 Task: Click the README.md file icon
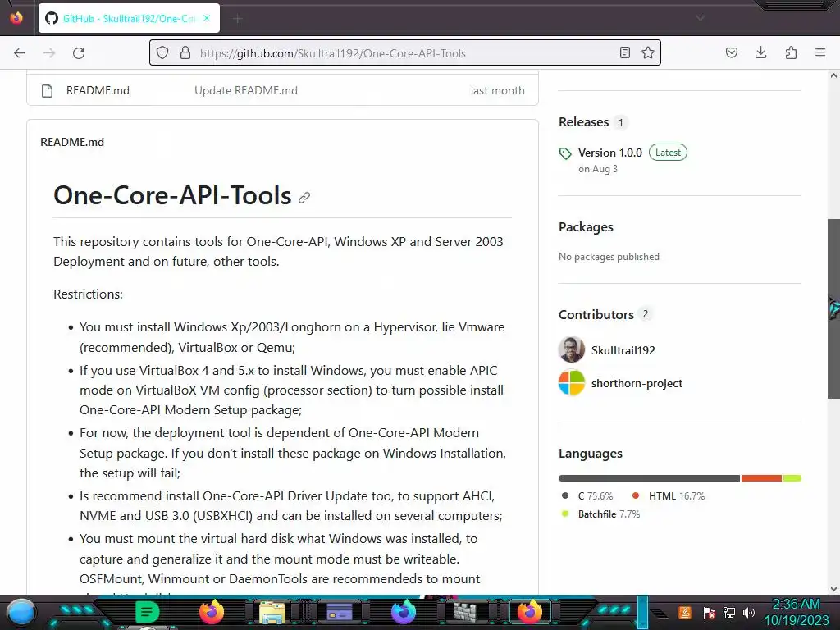click(x=47, y=91)
